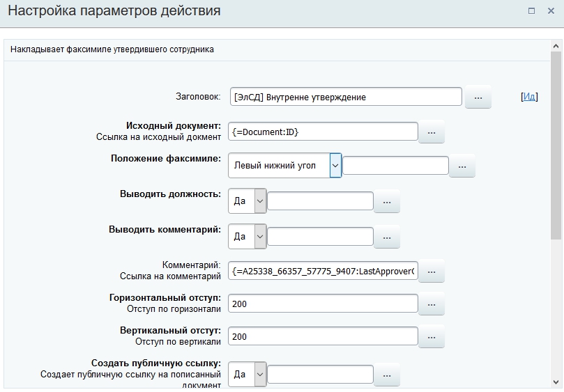Click into the Заголовок text field
Image resolution: width=564 pixels, height=392 pixels.
point(346,97)
